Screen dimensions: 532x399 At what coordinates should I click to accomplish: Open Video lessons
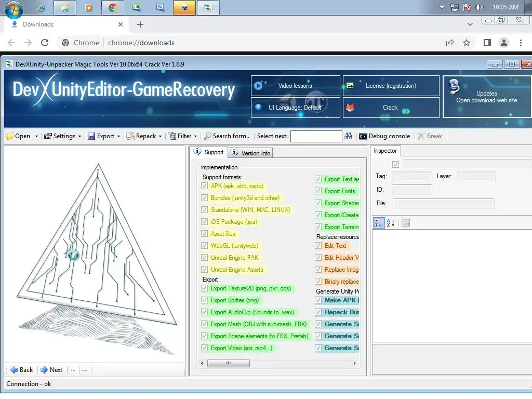pyautogui.click(x=295, y=86)
